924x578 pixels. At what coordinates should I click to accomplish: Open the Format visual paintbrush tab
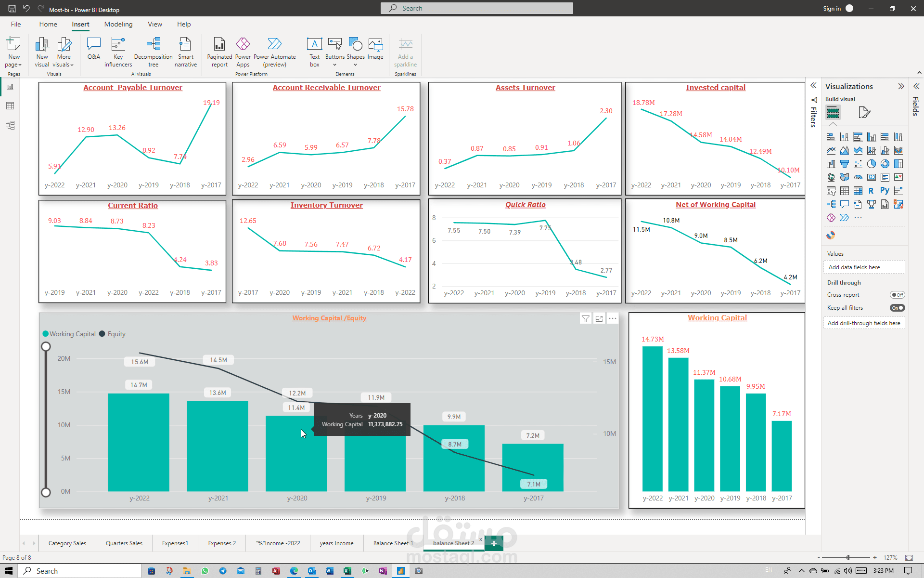coord(864,113)
